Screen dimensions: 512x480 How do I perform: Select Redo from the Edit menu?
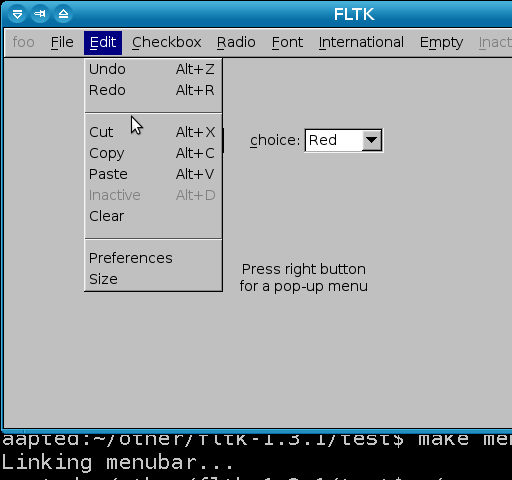click(153, 90)
